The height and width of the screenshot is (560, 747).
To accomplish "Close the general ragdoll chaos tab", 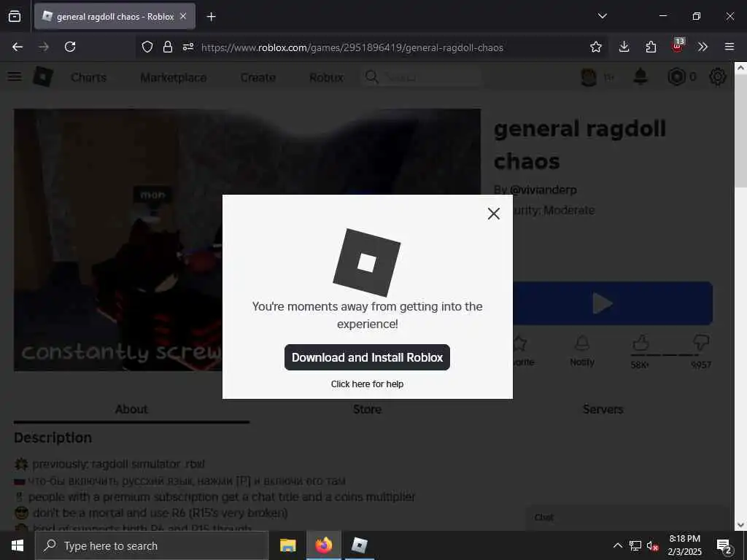I will [x=183, y=16].
